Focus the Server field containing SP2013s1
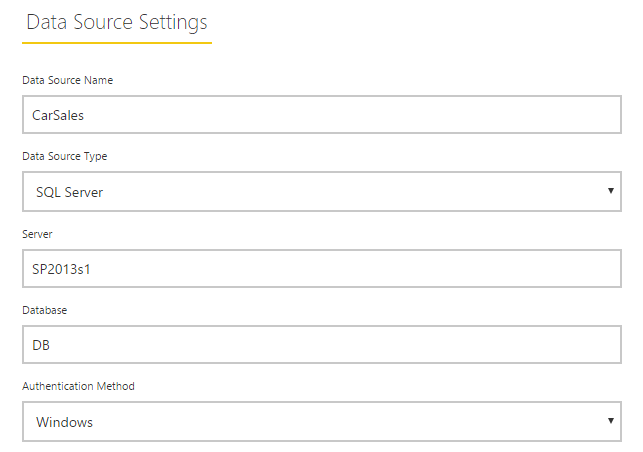643x452 pixels. point(322,268)
